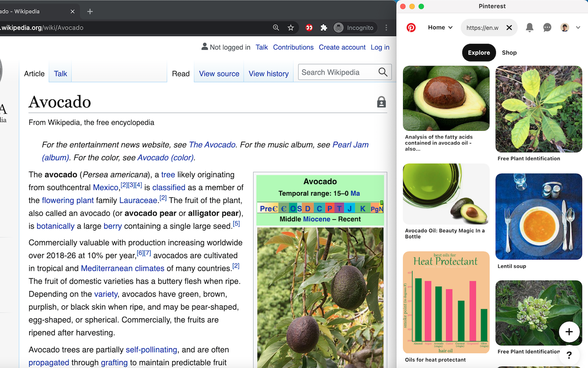Open the Contributions link
This screenshot has width=588, height=368.
293,47
